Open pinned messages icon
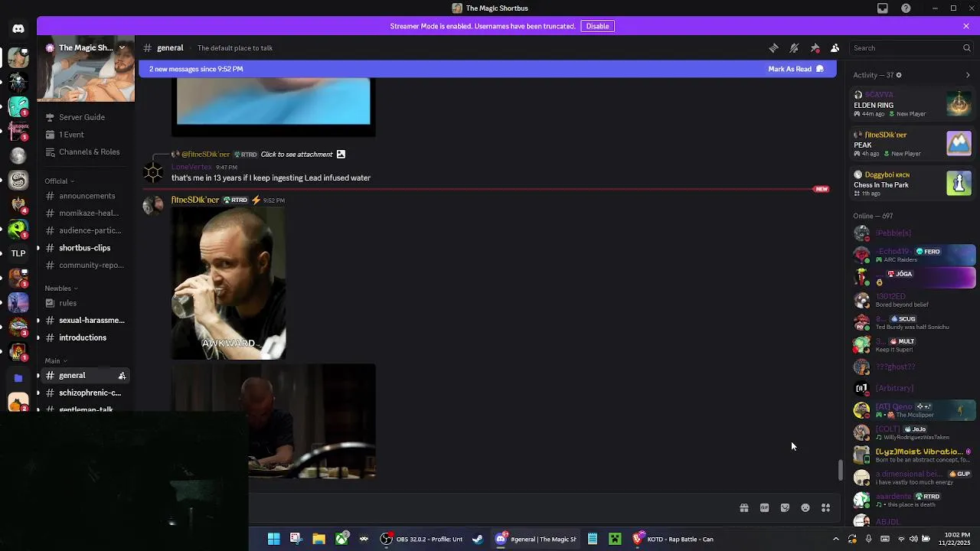980x551 pixels. 815,48
